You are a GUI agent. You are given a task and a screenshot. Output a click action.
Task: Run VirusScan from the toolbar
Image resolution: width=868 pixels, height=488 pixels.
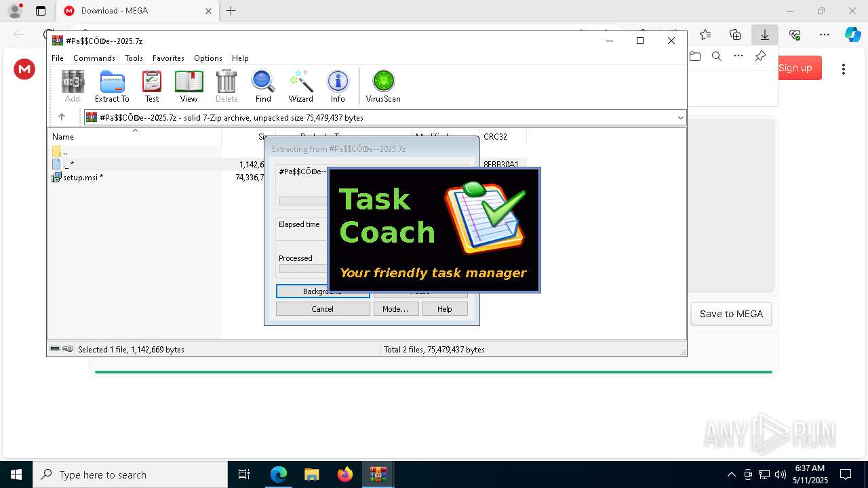pos(383,86)
